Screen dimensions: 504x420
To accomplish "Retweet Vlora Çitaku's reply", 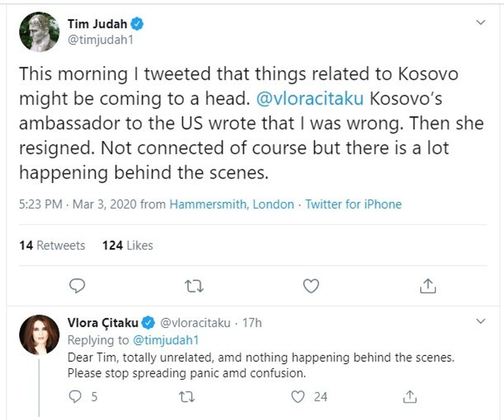I will coord(184,396).
